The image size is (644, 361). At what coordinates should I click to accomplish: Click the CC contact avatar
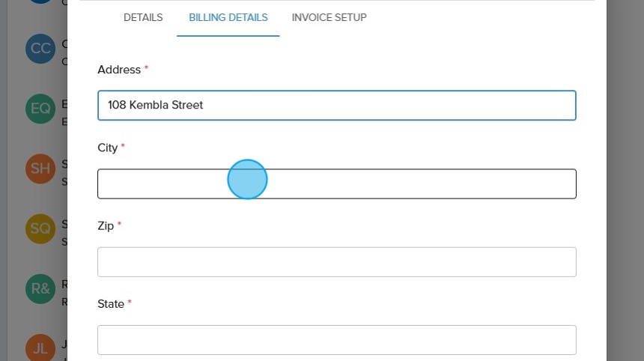[x=40, y=49]
